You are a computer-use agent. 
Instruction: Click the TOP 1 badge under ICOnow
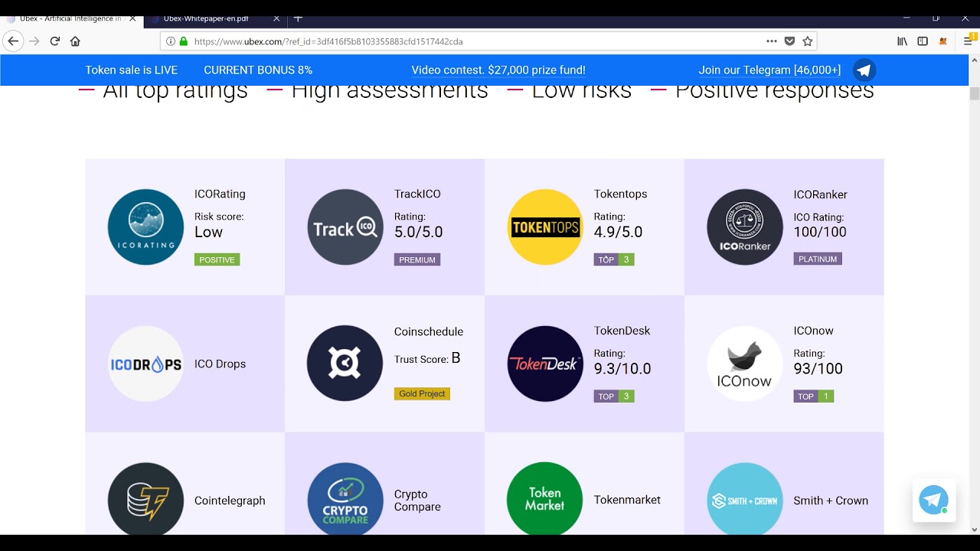point(814,396)
